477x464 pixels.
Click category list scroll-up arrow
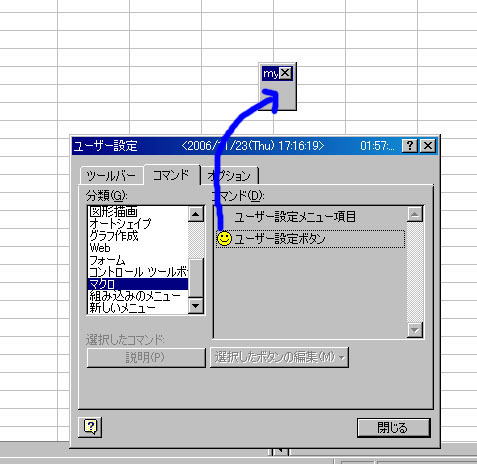(x=196, y=214)
